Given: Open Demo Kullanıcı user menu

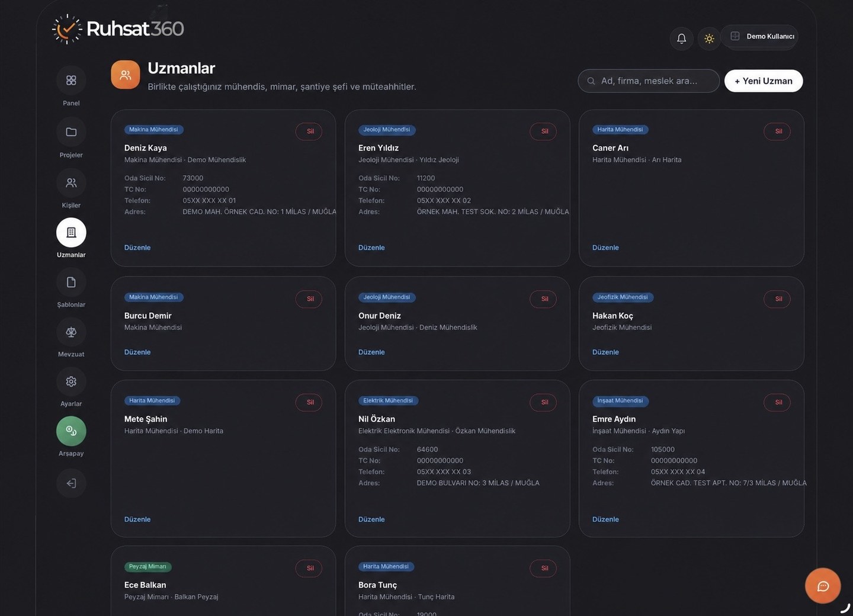Looking at the screenshot, I should 760,37.
